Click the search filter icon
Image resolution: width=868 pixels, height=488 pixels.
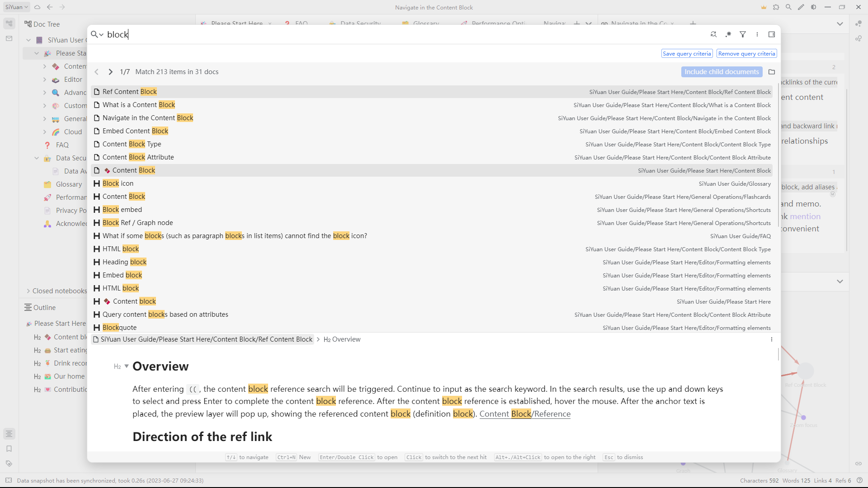[x=743, y=34]
